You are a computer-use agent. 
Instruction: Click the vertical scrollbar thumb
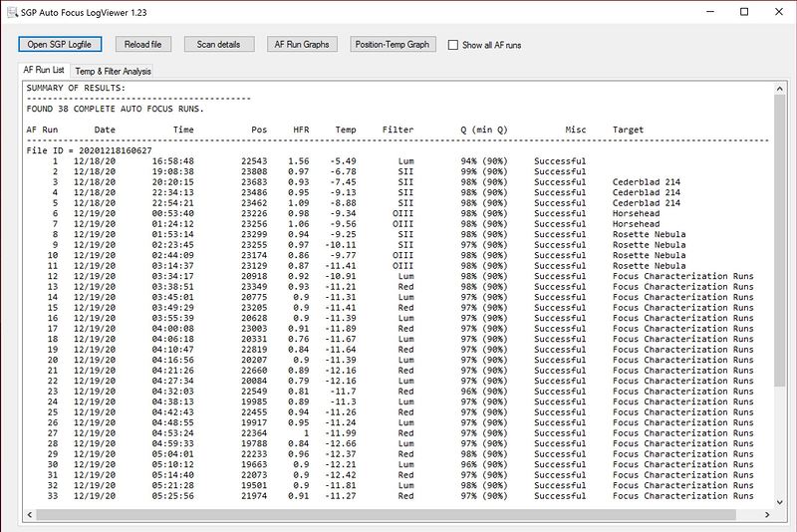pos(780,240)
